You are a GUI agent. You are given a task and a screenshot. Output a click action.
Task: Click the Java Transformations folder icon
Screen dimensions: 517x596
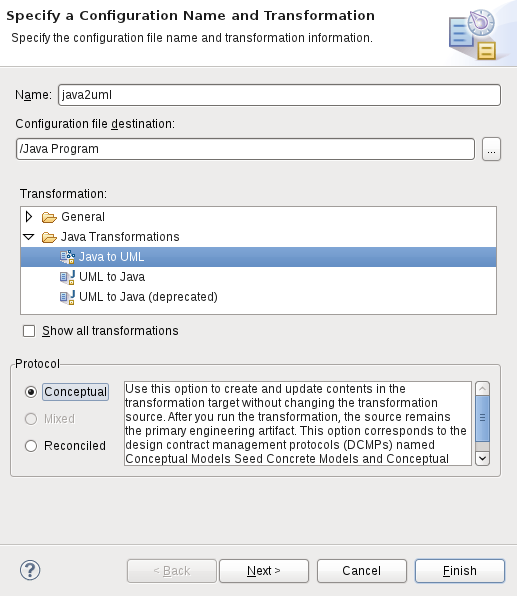click(49, 237)
